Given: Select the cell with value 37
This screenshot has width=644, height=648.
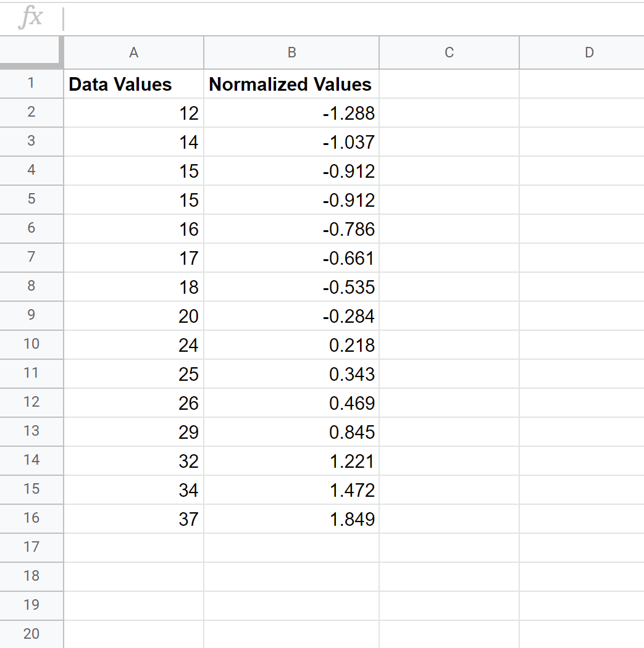Looking at the screenshot, I should [133, 518].
